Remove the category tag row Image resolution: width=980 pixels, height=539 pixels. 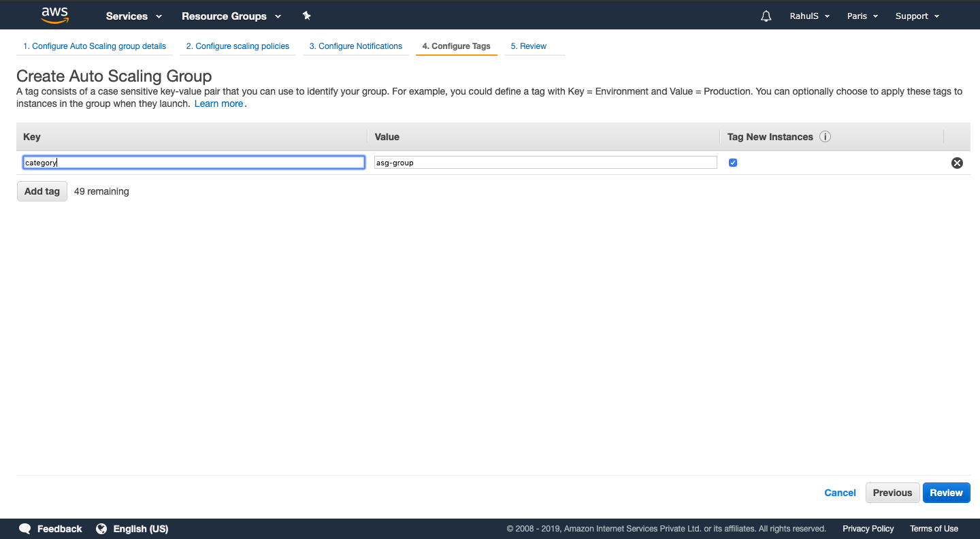tap(957, 163)
